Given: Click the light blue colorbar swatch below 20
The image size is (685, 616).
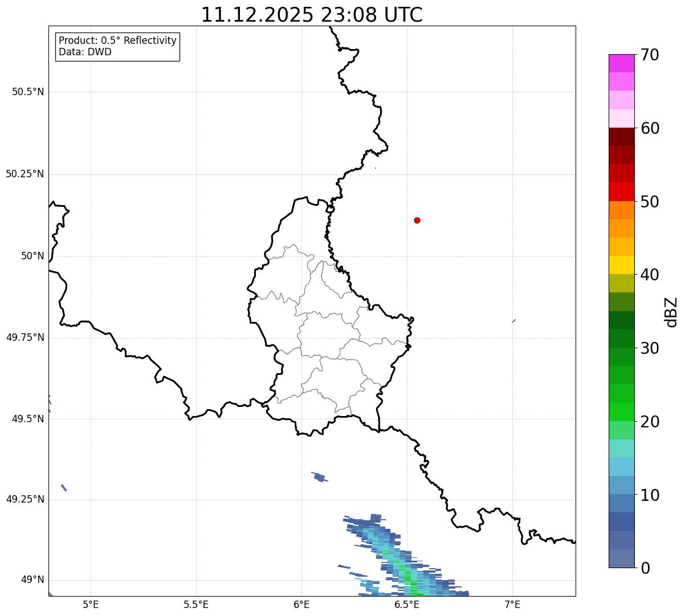Looking at the screenshot, I should (x=621, y=467).
